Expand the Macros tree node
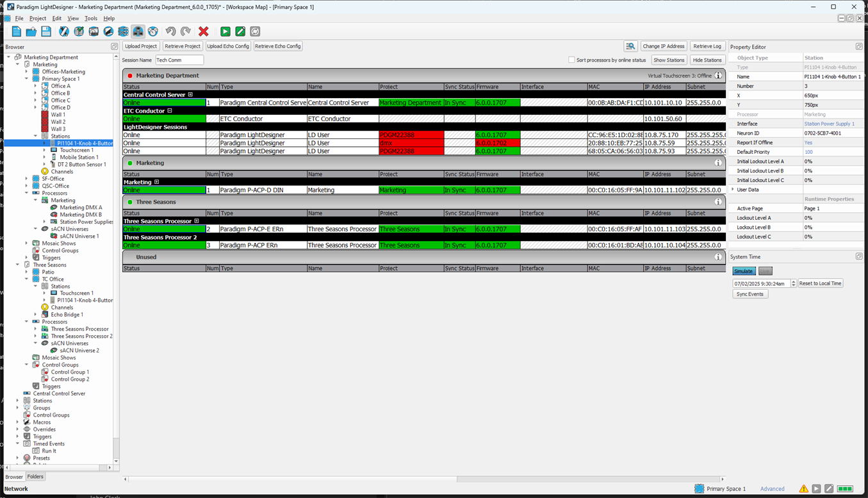The width and height of the screenshot is (868, 498). [x=18, y=422]
